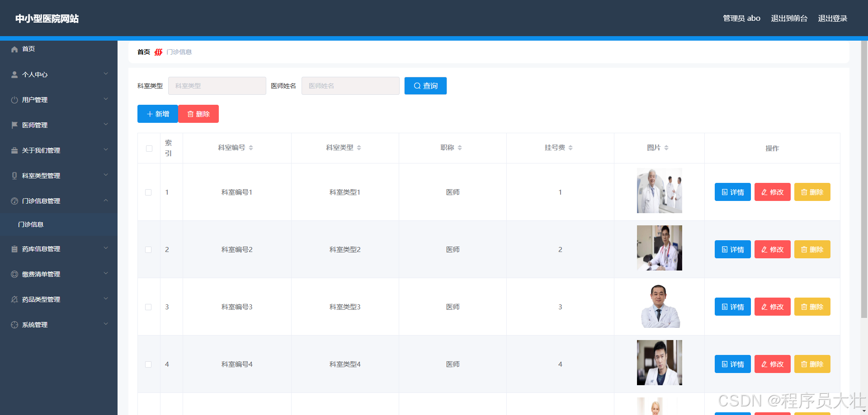The image size is (868, 415).
Task: Enable the checkbox on row 索引 4
Action: [148, 364]
